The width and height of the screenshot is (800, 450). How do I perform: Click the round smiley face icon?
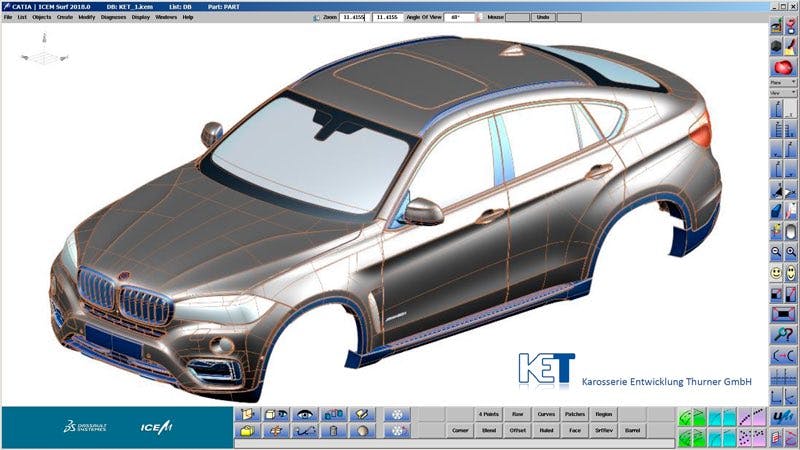(x=776, y=273)
